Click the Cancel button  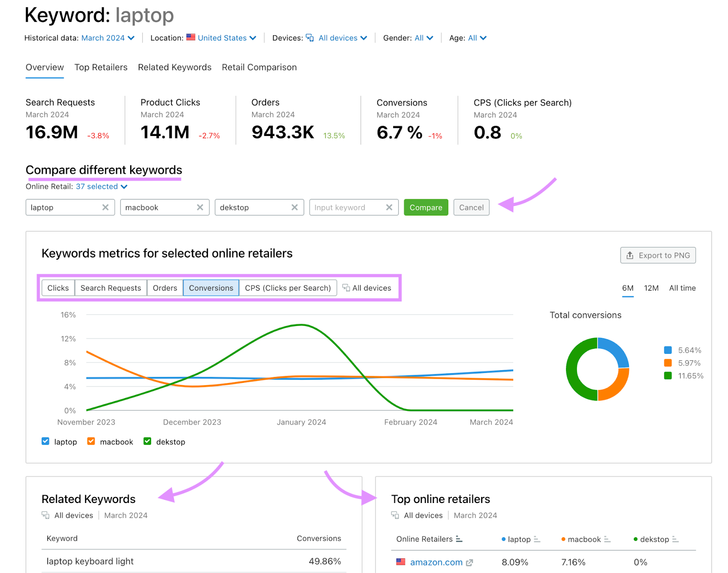click(x=471, y=207)
